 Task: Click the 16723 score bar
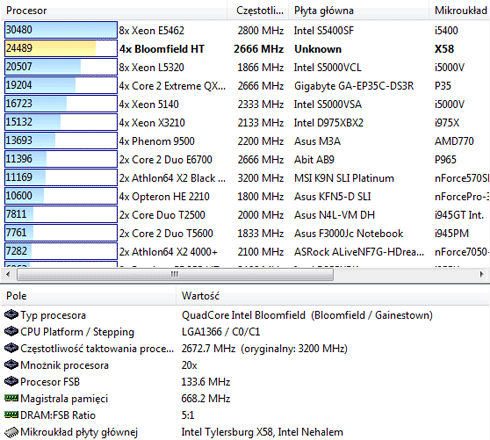click(61, 103)
